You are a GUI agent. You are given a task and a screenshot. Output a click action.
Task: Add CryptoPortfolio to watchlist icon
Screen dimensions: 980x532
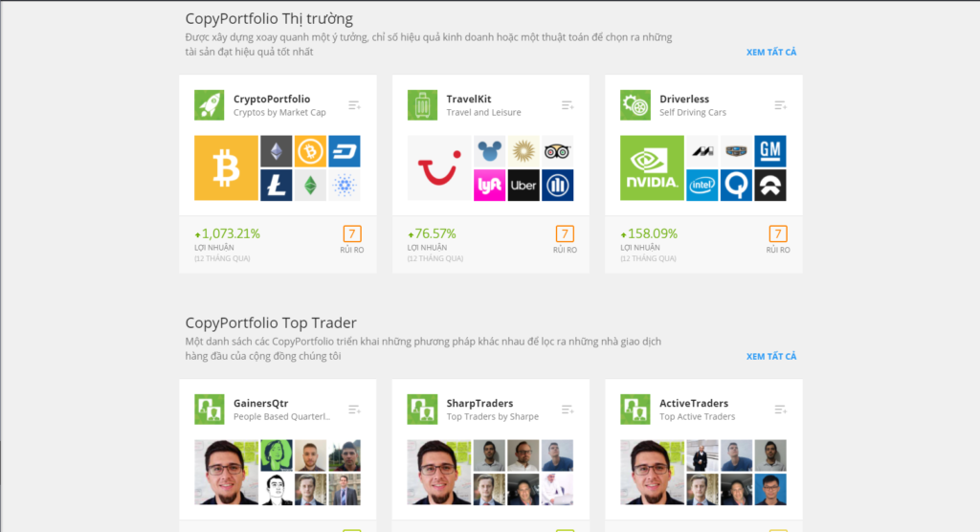[354, 105]
